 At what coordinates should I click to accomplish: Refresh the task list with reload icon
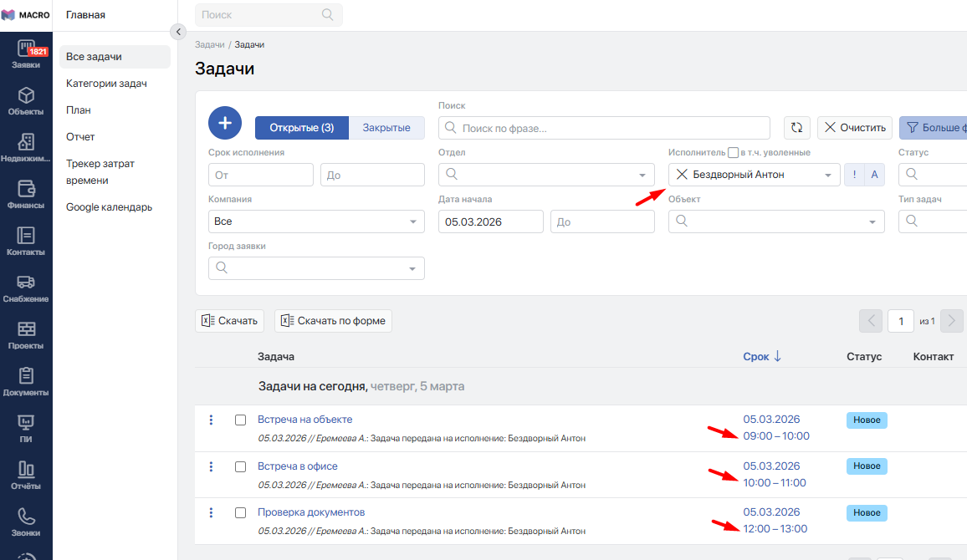[796, 128]
